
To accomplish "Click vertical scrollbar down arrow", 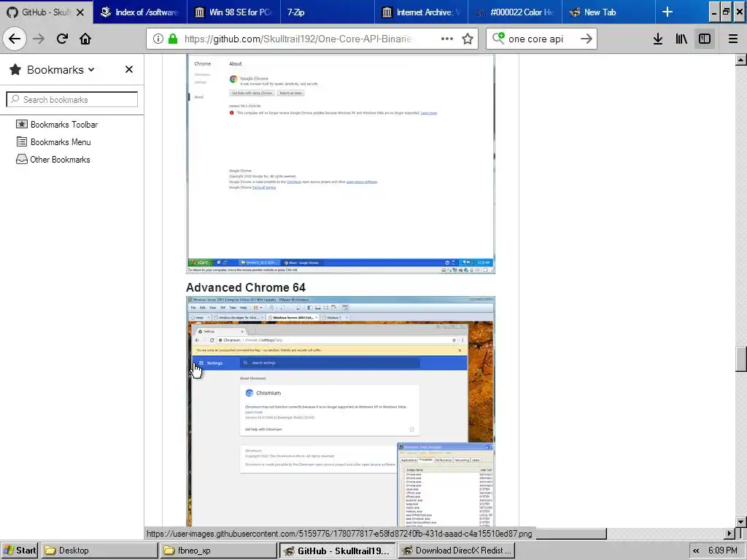I will coord(741,521).
